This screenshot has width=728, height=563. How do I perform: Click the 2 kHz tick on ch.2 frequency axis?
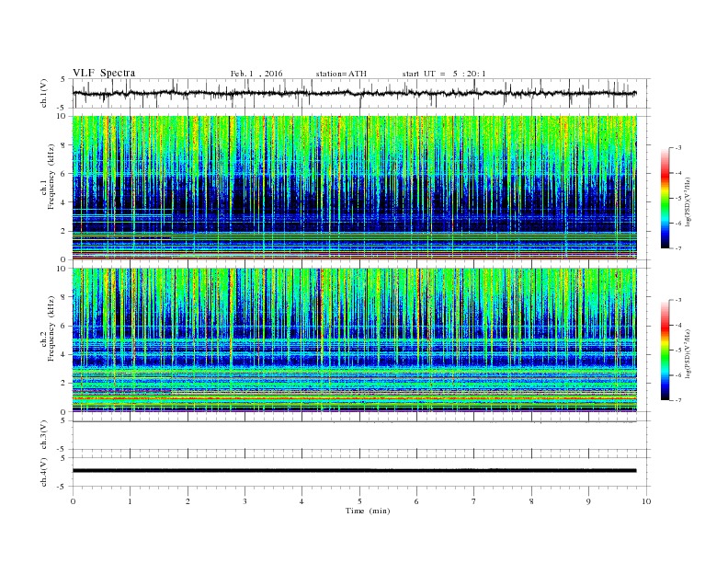63,384
